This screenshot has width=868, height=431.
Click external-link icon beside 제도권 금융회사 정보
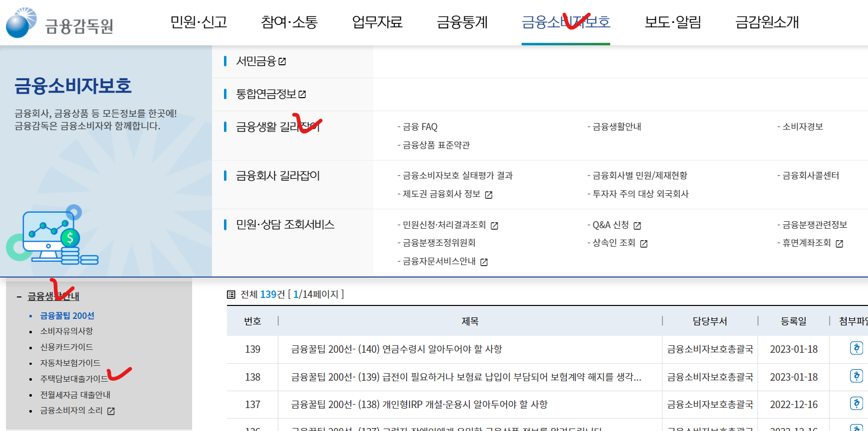(489, 195)
